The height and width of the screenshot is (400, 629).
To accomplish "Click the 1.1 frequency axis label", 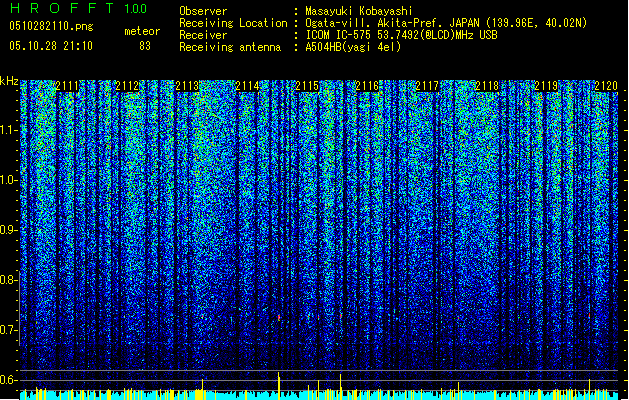I will pyautogui.click(x=9, y=130).
